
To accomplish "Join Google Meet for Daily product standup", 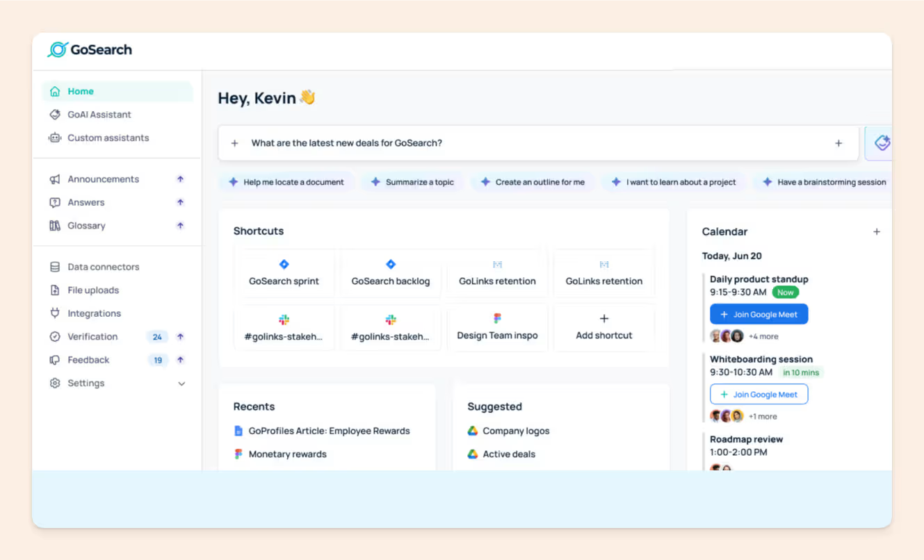I will click(759, 314).
